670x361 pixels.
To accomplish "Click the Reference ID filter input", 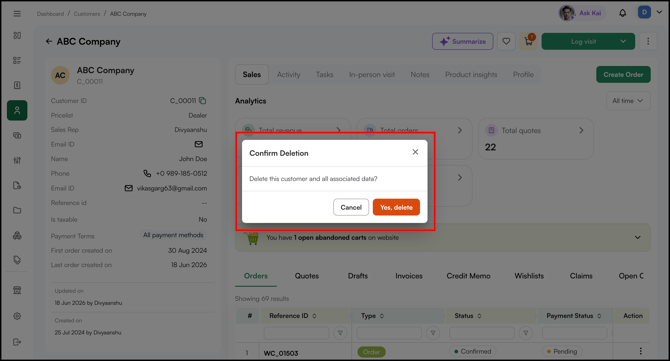I will coord(296,333).
